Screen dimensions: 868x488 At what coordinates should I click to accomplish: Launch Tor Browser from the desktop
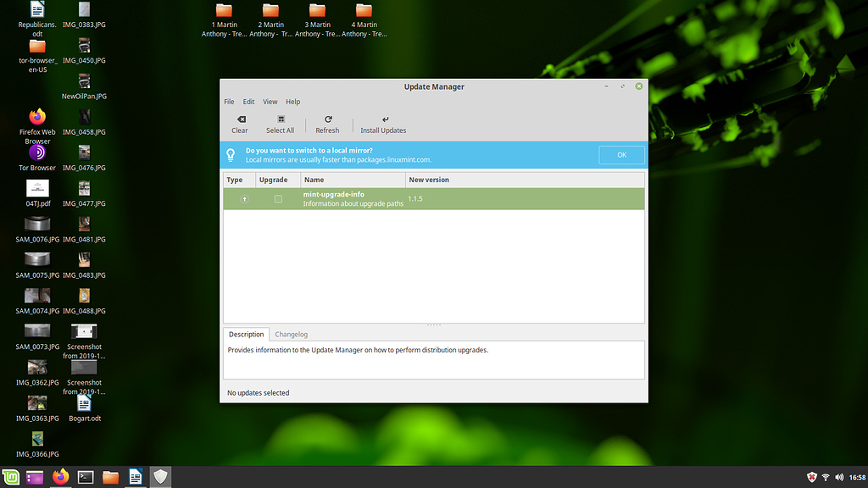tap(37, 153)
